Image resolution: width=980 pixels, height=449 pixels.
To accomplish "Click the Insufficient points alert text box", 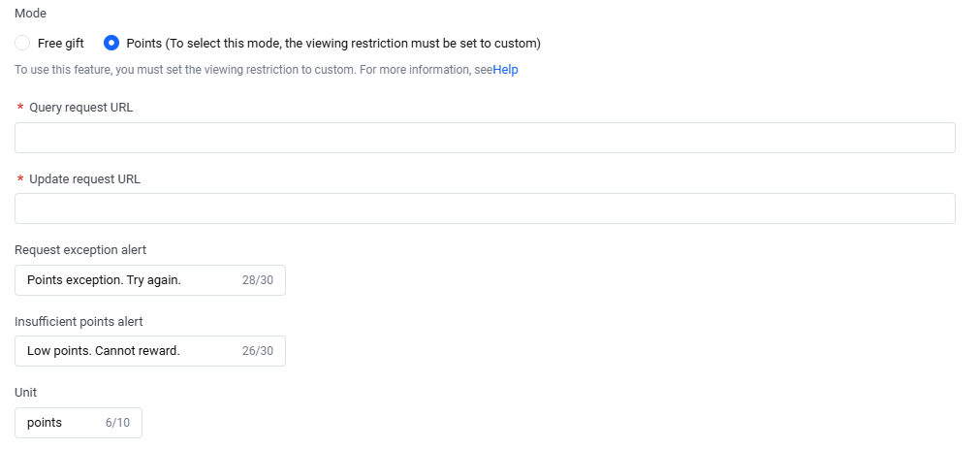I will click(126, 351).
